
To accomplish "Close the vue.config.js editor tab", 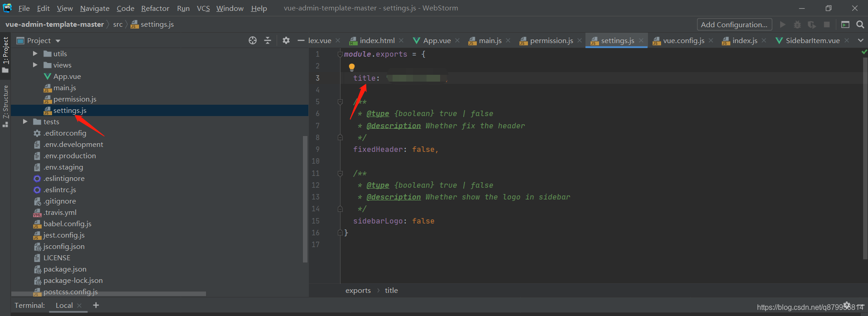I will [711, 40].
